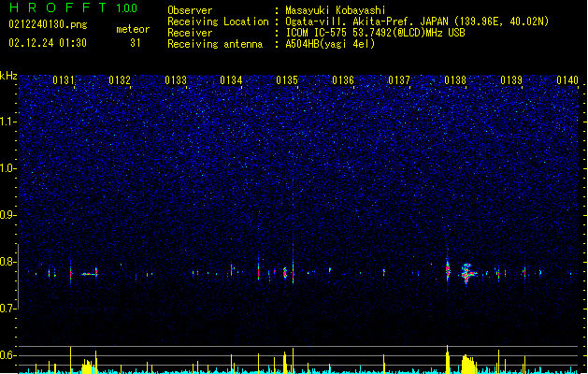Click the 1.1 kHz axis label
The image size is (588, 374).
tap(8, 122)
